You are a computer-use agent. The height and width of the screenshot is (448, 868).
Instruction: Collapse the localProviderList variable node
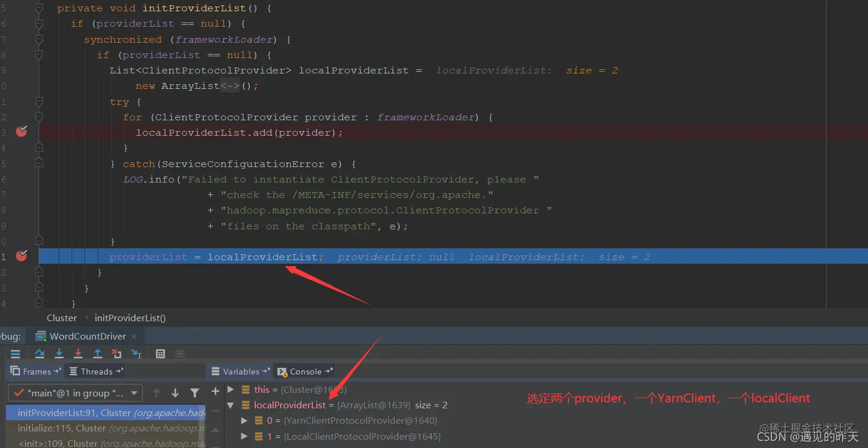[230, 406]
